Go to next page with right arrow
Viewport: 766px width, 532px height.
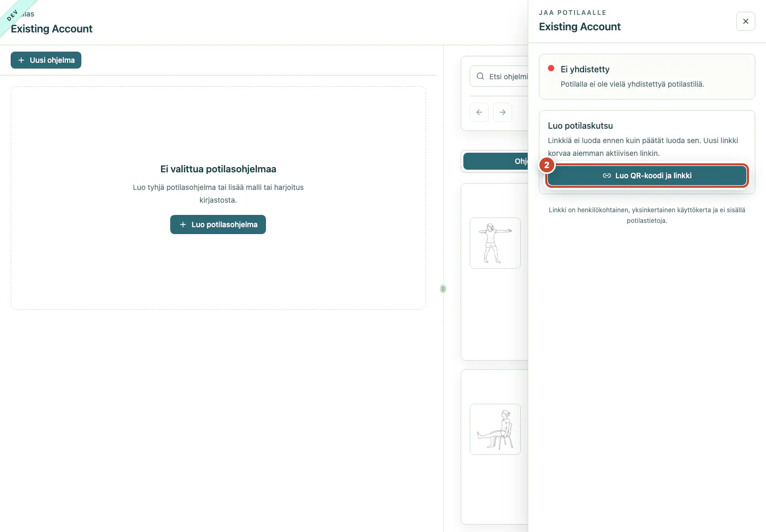pyautogui.click(x=503, y=112)
